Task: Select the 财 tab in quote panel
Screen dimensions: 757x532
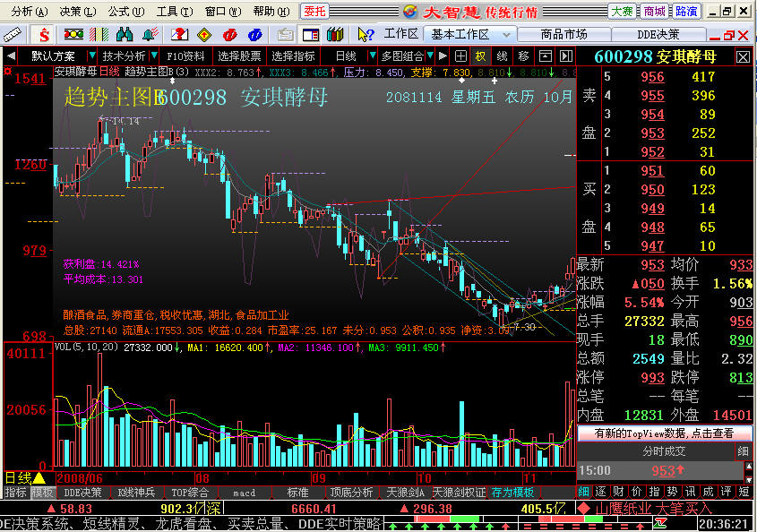Action: click(618, 492)
